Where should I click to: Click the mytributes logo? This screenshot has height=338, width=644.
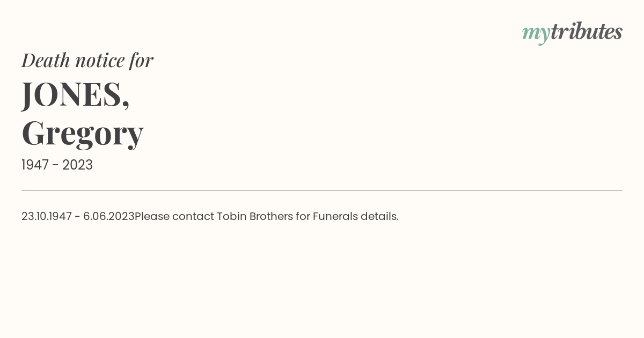click(x=572, y=33)
